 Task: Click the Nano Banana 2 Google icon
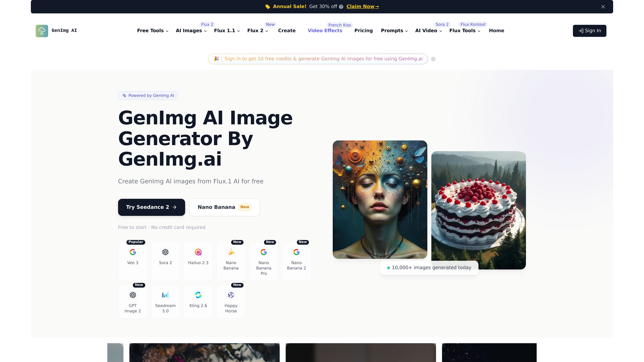point(296,252)
